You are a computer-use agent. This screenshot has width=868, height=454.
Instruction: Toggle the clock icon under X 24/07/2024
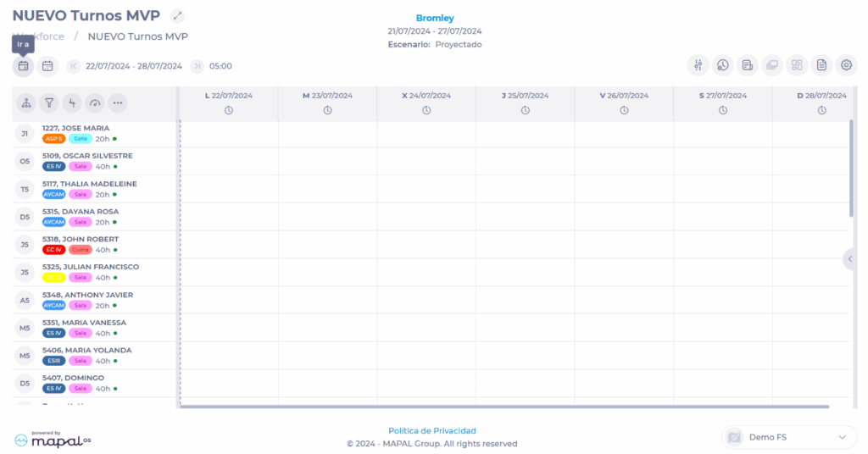(426, 110)
